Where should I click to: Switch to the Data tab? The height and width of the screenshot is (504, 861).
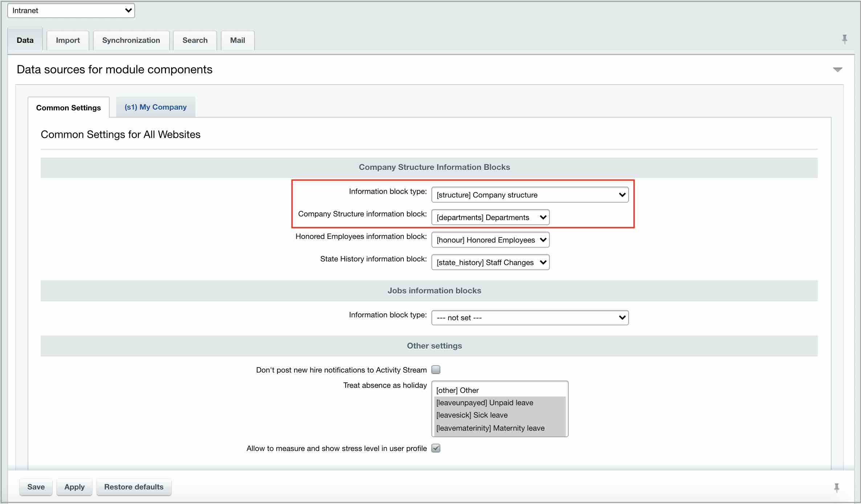pyautogui.click(x=25, y=40)
